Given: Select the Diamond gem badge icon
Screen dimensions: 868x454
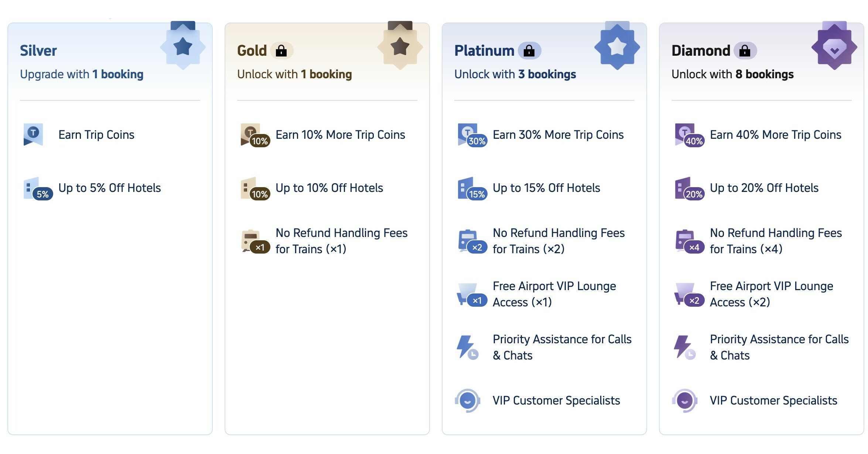Looking at the screenshot, I should tap(835, 46).
